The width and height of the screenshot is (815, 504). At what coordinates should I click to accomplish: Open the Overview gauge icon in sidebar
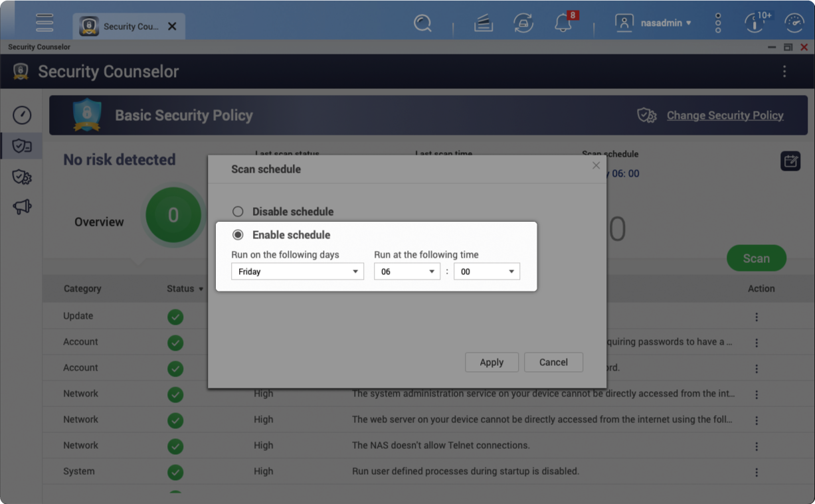coord(22,115)
